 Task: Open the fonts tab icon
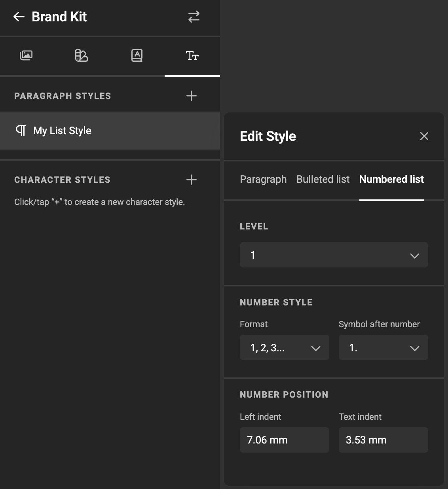[137, 55]
